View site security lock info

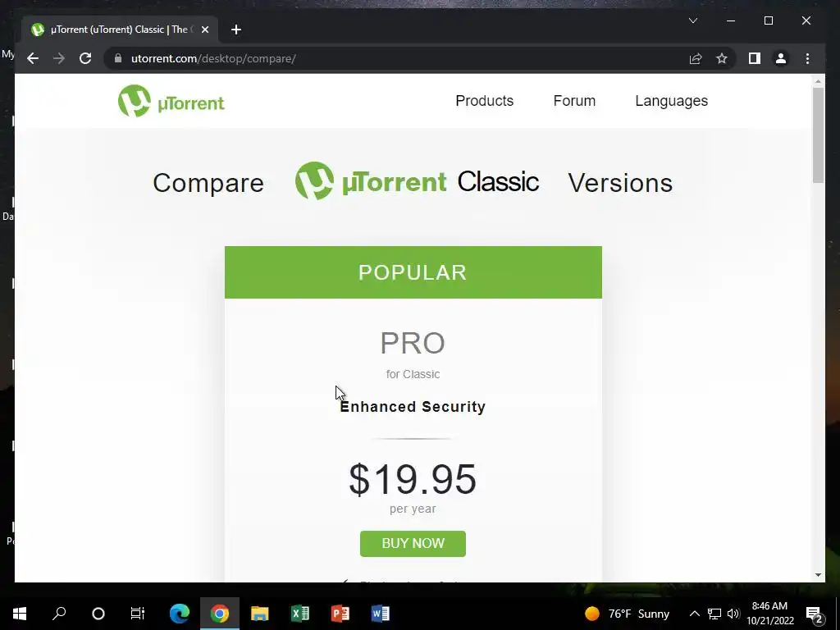(x=118, y=58)
